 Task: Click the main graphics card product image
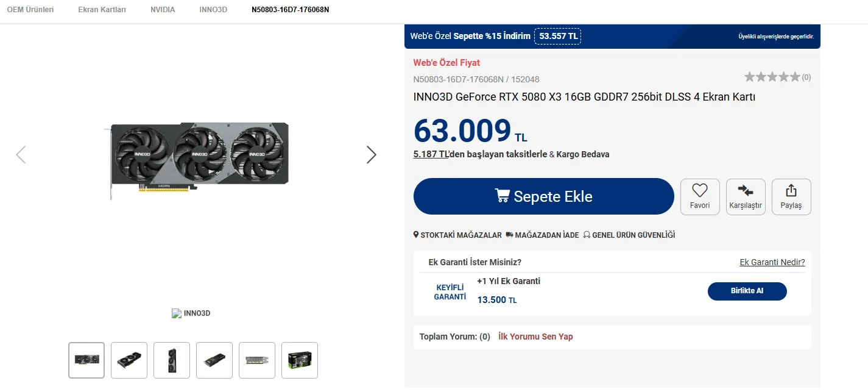pyautogui.click(x=199, y=155)
